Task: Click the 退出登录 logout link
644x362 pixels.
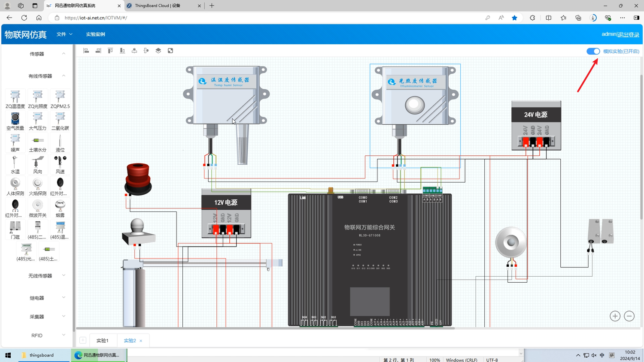Action: [x=628, y=34]
